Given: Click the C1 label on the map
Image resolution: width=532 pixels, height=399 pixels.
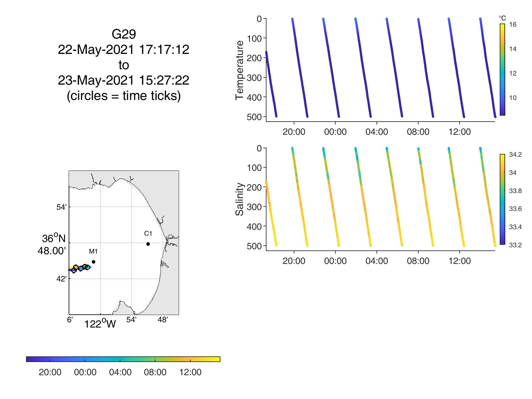Looking at the screenshot, I should [148, 234].
